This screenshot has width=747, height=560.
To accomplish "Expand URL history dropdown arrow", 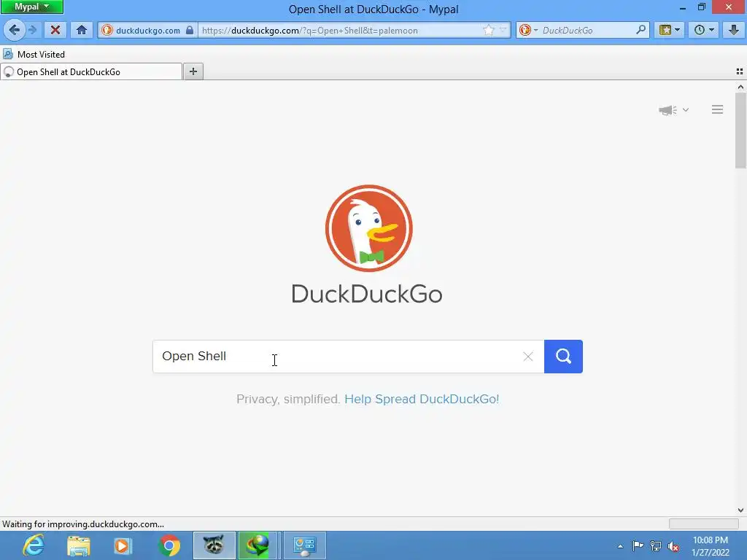I will click(x=503, y=30).
